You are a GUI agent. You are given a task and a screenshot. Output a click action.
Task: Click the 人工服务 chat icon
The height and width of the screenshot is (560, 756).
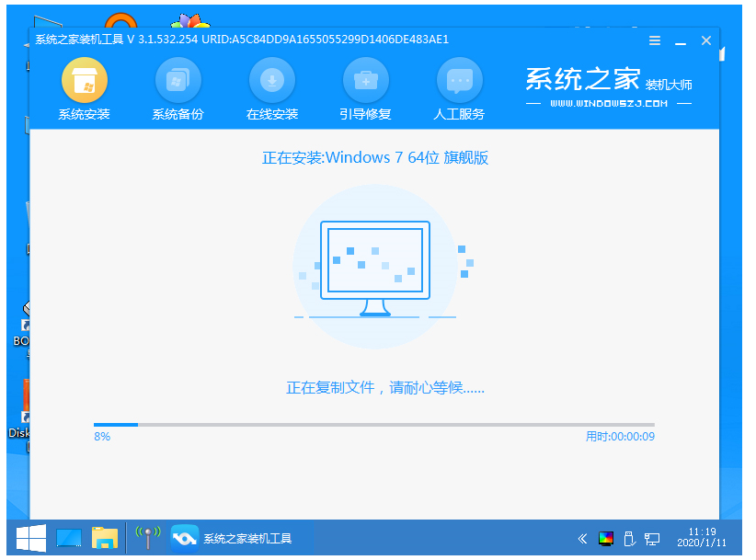(459, 81)
